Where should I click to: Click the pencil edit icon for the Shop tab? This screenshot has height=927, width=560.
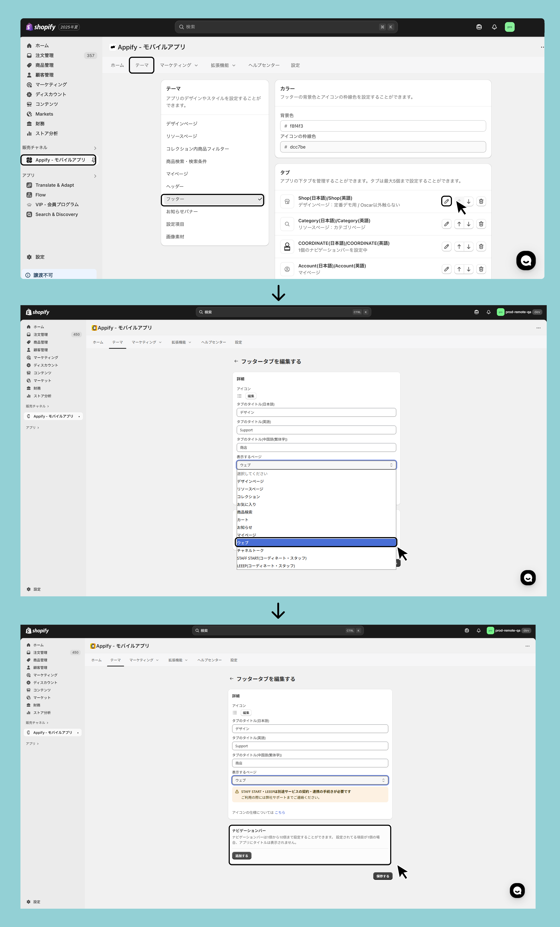pyautogui.click(x=446, y=201)
